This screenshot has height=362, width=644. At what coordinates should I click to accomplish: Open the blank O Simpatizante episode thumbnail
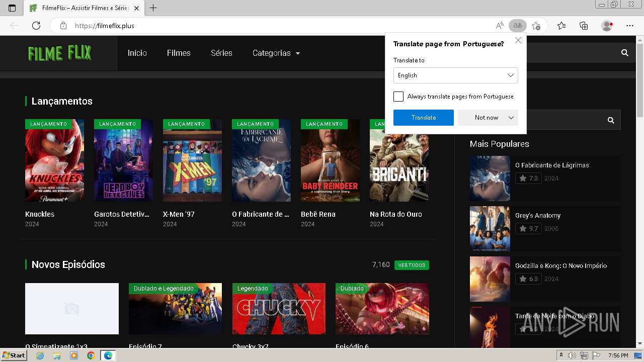pos(72,309)
